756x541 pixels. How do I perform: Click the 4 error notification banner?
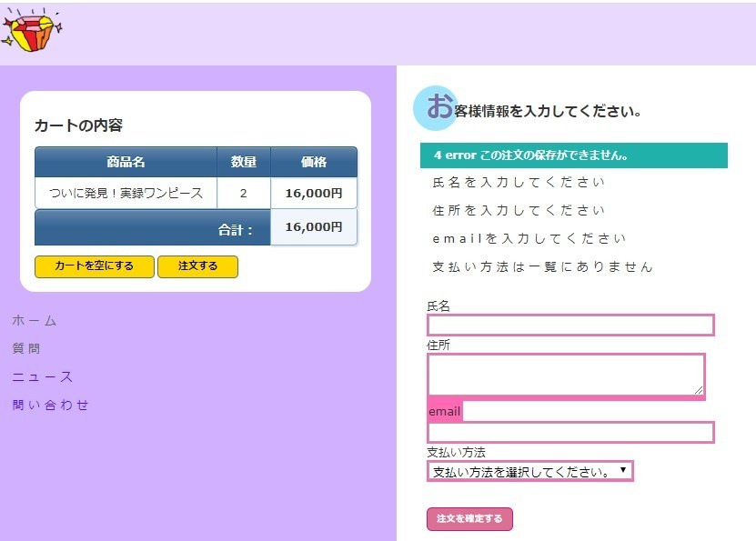571,155
